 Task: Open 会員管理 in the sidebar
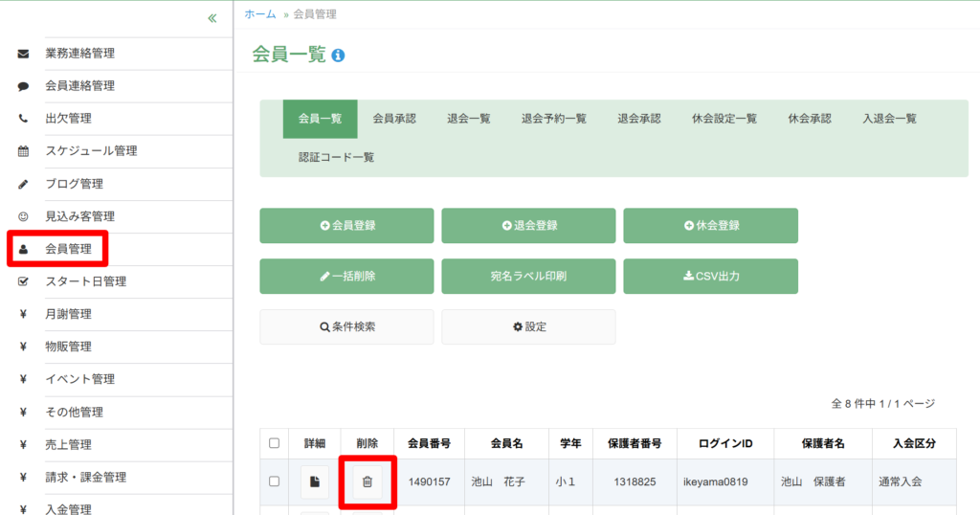68,249
